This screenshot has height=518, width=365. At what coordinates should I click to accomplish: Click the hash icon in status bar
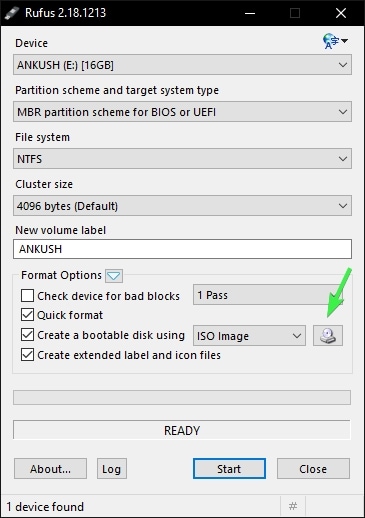[293, 506]
